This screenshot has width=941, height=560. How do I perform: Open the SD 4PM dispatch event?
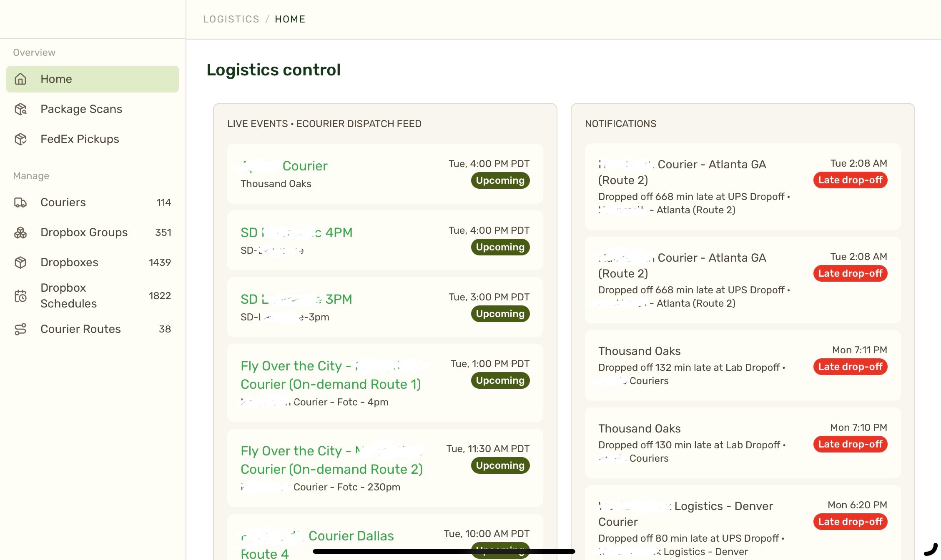pos(385,240)
